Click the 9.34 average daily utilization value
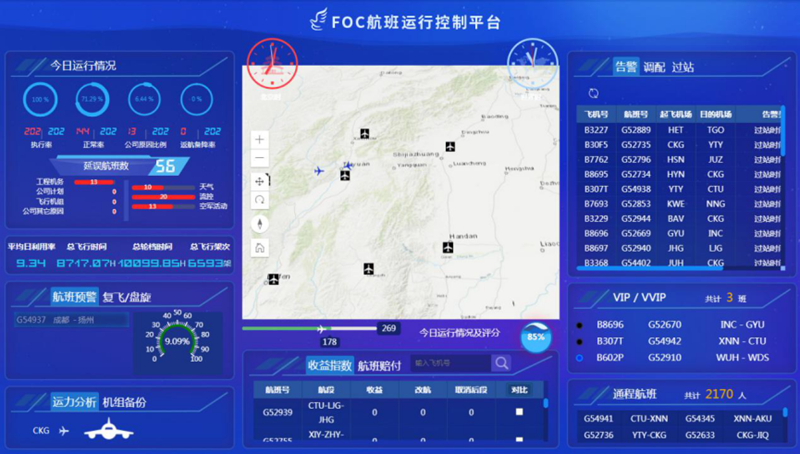This screenshot has width=800, height=454. point(31,263)
